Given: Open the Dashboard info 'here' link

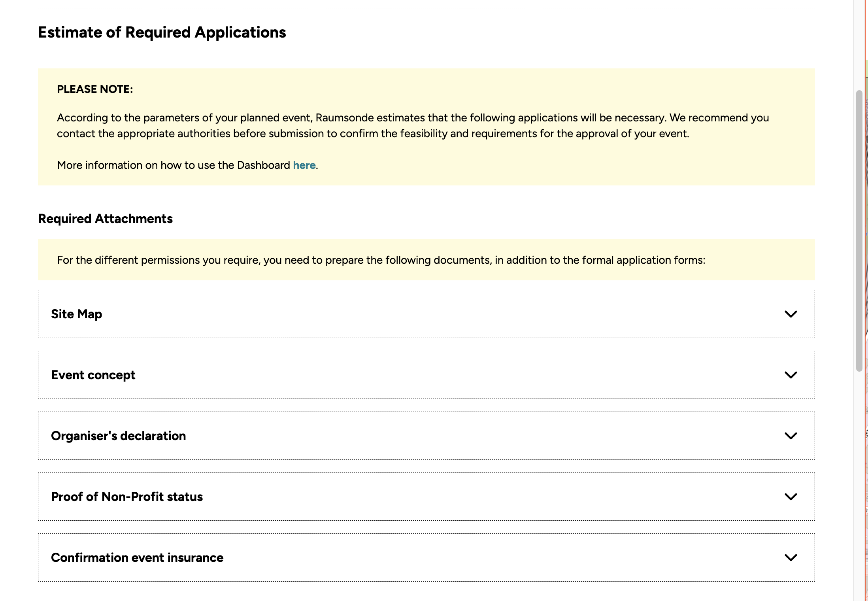Looking at the screenshot, I should (304, 165).
